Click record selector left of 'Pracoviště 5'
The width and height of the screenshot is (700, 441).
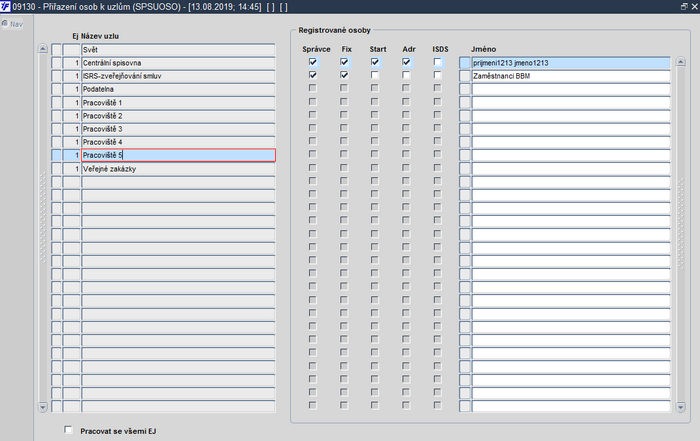pos(56,155)
